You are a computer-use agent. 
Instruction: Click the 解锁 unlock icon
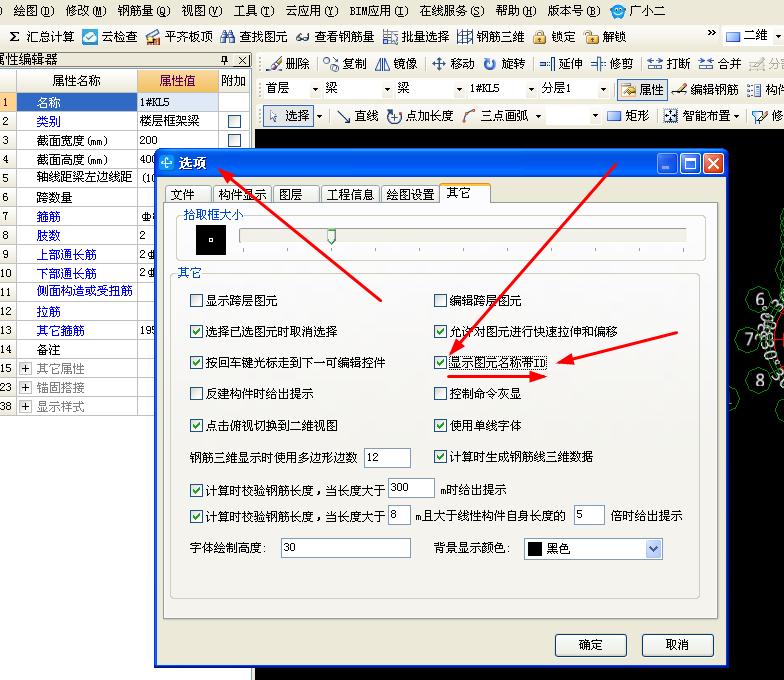pos(591,37)
